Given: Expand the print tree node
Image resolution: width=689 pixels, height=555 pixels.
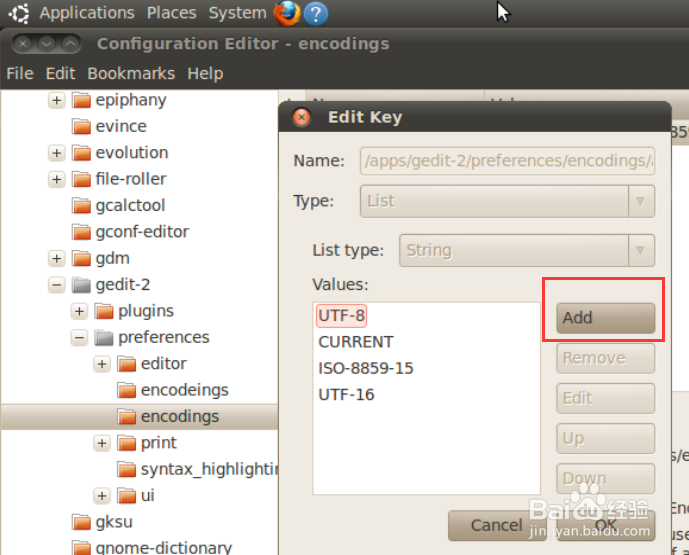Looking at the screenshot, I should 102,443.
